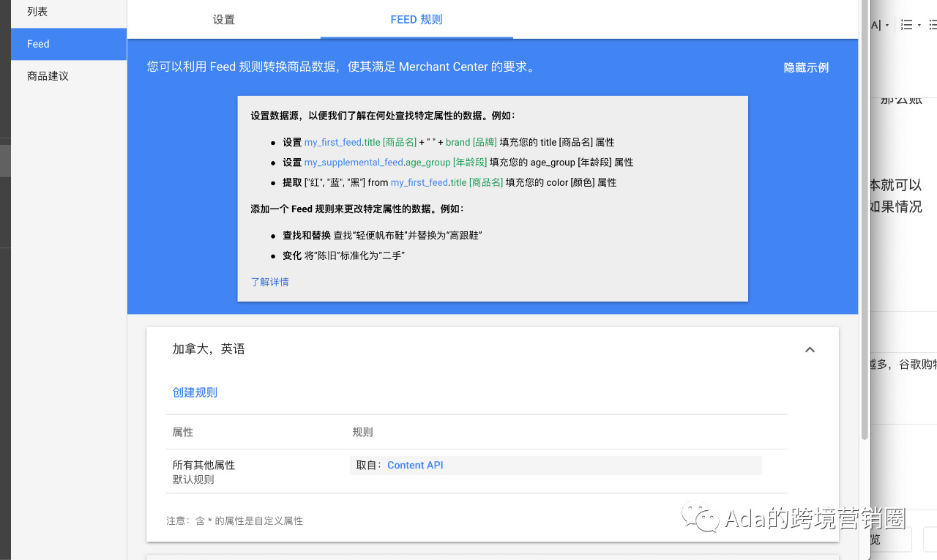937x560 pixels.
Task: Select Feed in the left sidebar
Action: [x=37, y=44]
